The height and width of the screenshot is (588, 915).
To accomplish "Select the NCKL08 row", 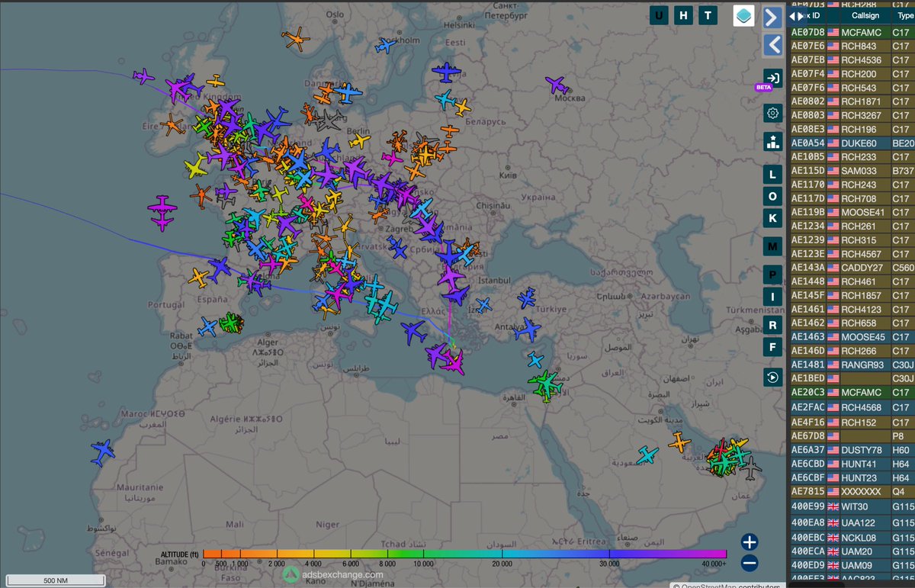I will pos(852,537).
